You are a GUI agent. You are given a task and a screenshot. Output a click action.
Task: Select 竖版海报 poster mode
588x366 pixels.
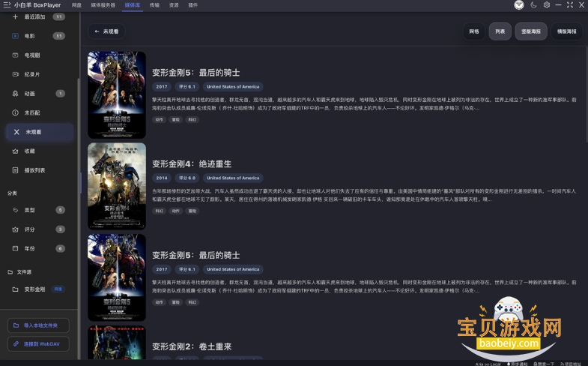click(x=530, y=31)
